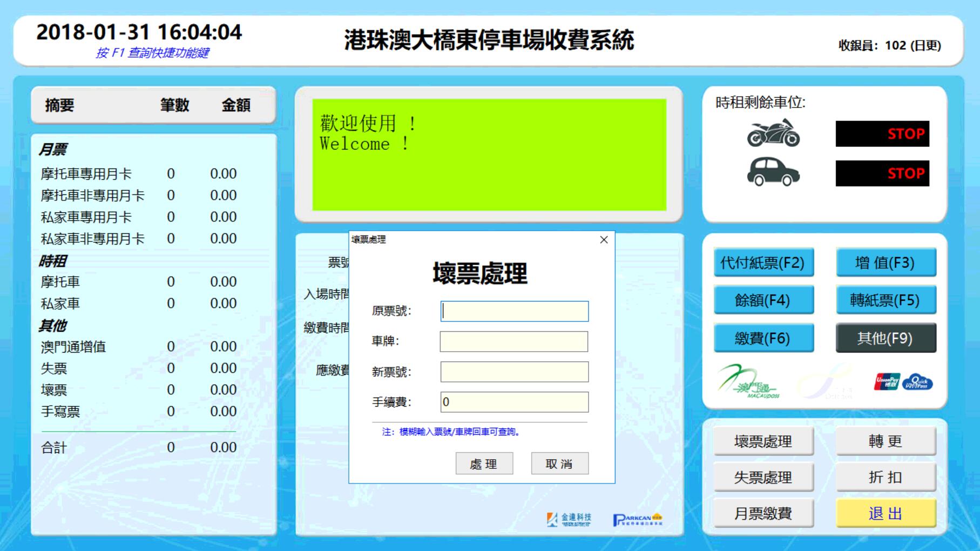This screenshot has height=551, width=980.
Task: Click the car parking availability icon
Action: 773,172
